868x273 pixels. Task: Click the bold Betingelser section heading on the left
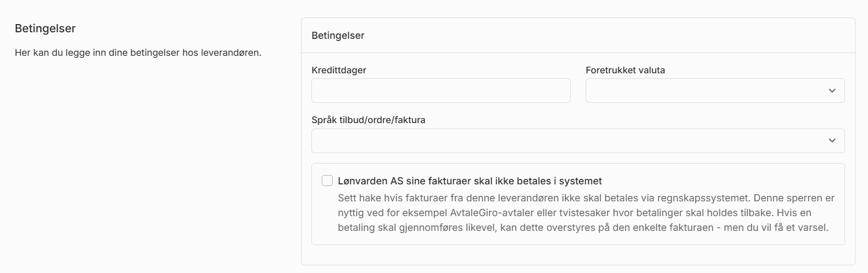(x=45, y=28)
